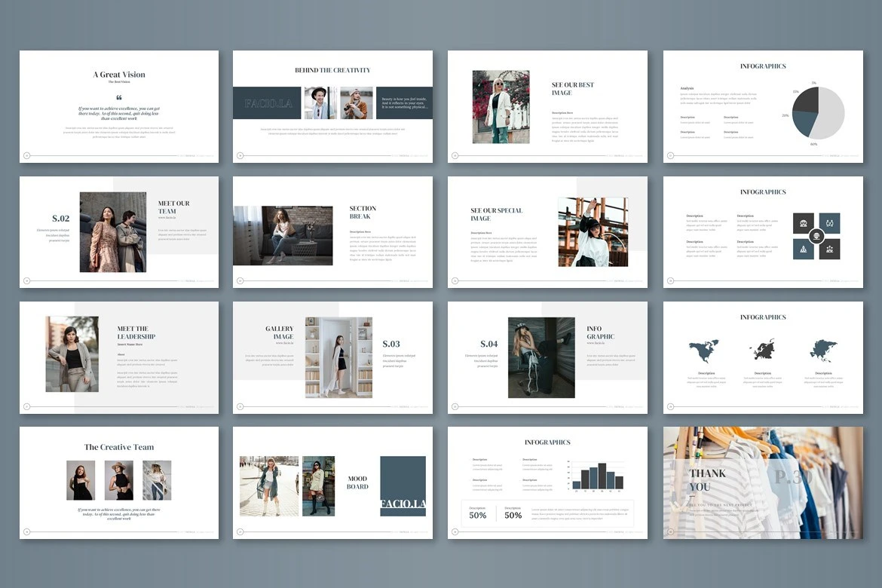This screenshot has width=882, height=588.
Task: Click the bottom-right dark team icon tile
Action: (x=829, y=250)
